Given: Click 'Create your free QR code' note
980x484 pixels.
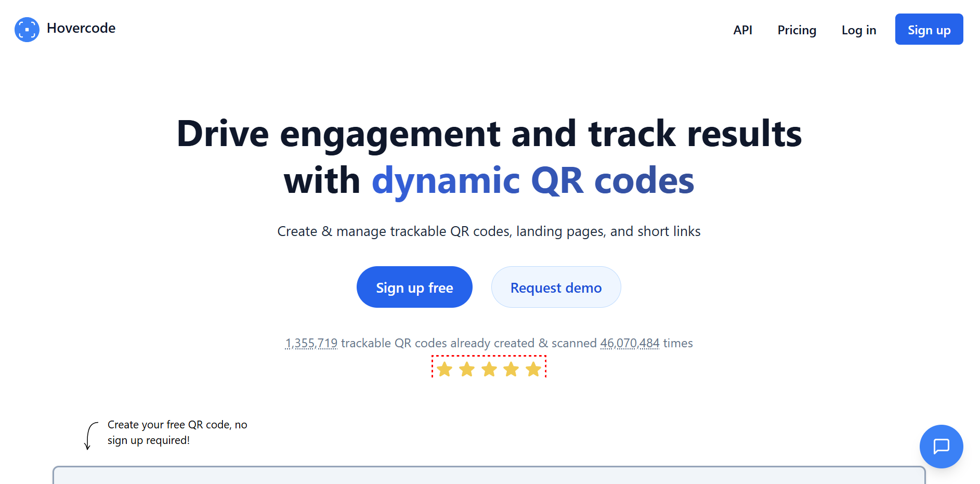Looking at the screenshot, I should pyautogui.click(x=177, y=433).
